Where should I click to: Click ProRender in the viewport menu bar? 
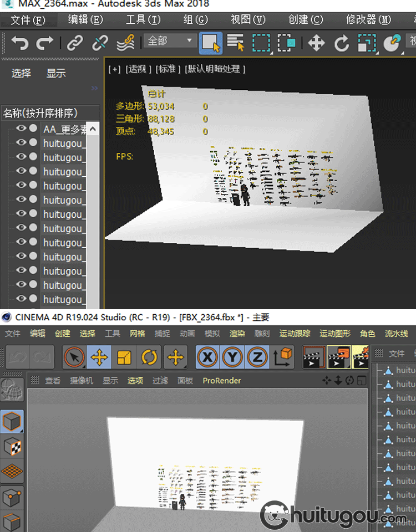click(221, 381)
